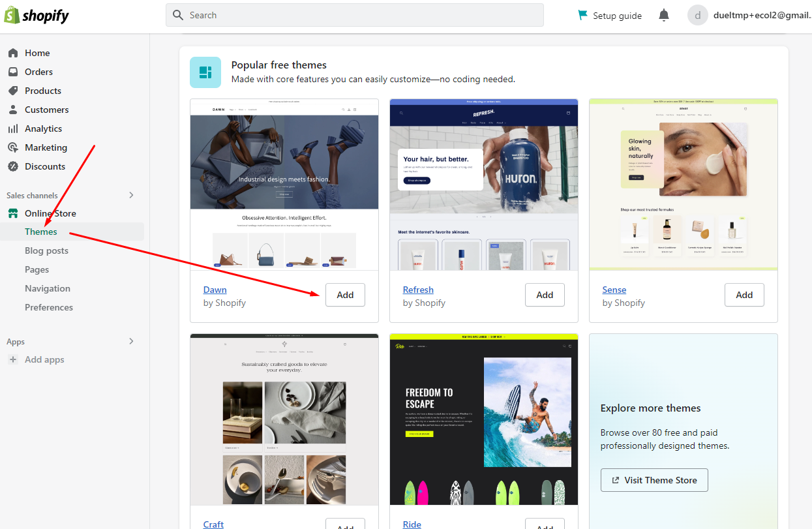
Task: Click the Analytics bar chart icon
Action: tap(13, 128)
